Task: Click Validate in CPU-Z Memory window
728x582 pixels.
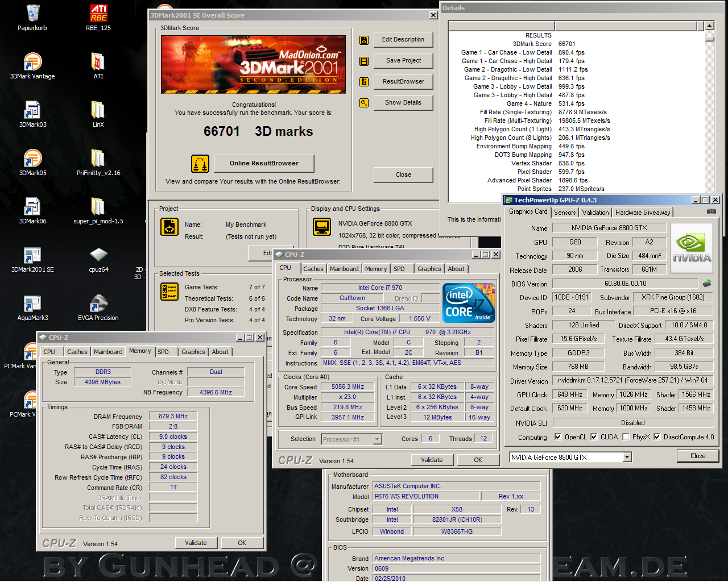Action: (196, 543)
